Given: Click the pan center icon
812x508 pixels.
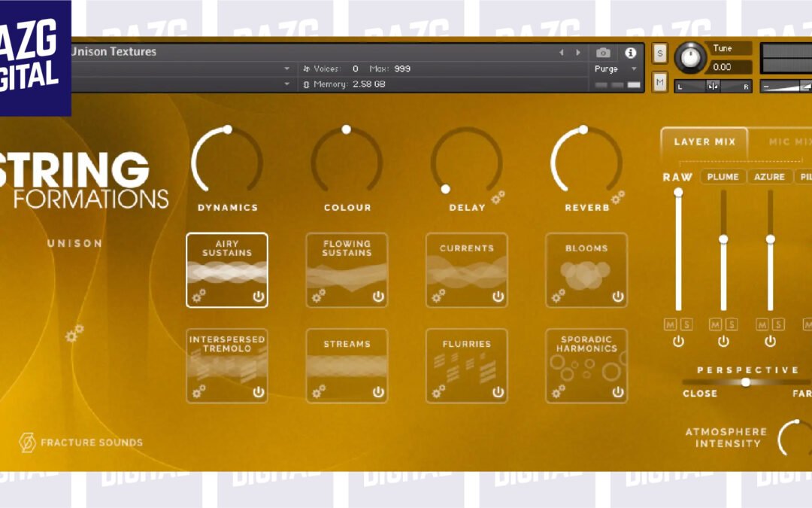Looking at the screenshot, I should tap(713, 86).
